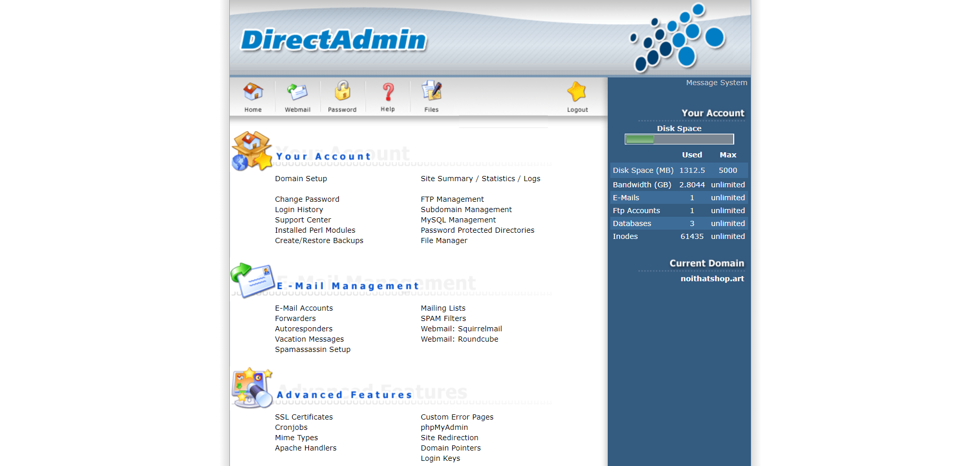The image size is (980, 466).
Task: Open Mailing Lists
Action: (x=443, y=308)
